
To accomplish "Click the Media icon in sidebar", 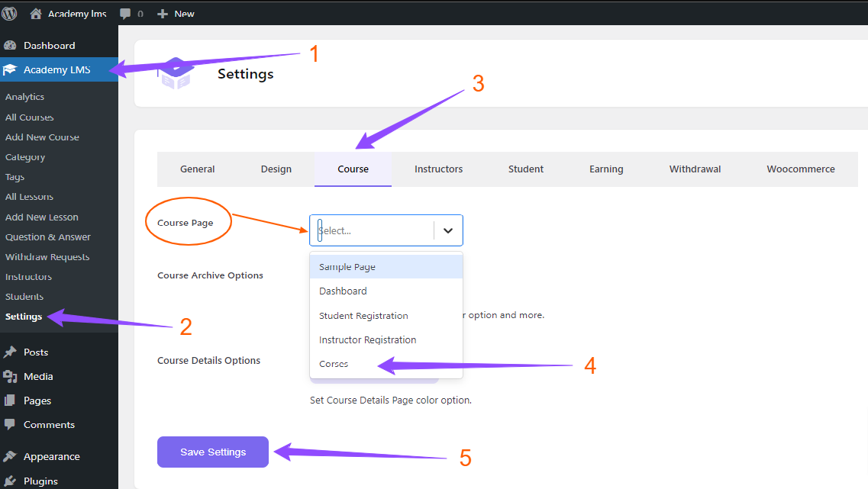I will tap(9, 376).
